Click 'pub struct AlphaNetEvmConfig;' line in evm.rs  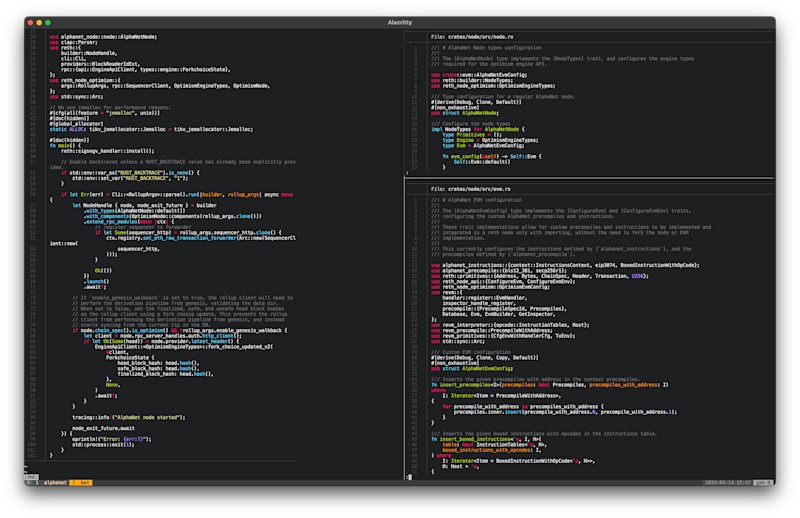pyautogui.click(x=471, y=368)
